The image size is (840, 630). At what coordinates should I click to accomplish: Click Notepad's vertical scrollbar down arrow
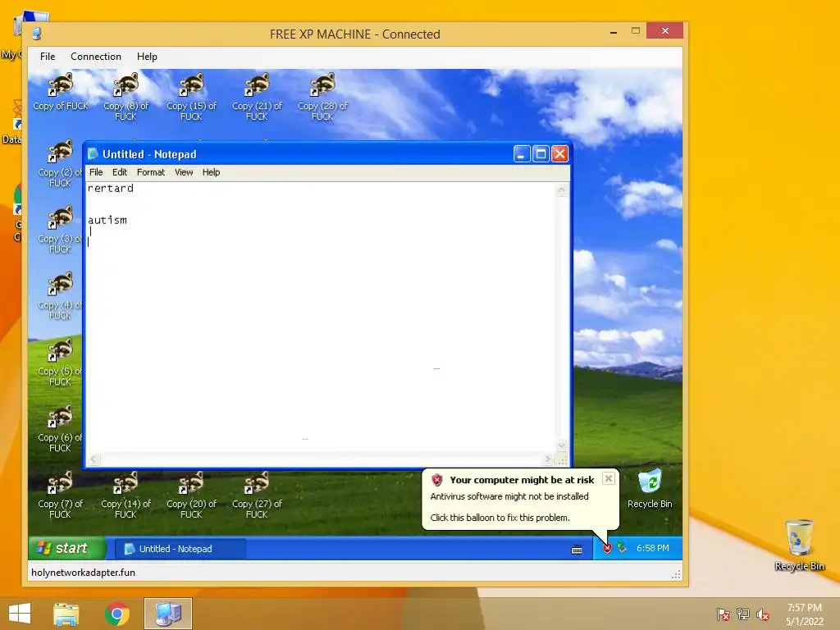click(x=561, y=445)
